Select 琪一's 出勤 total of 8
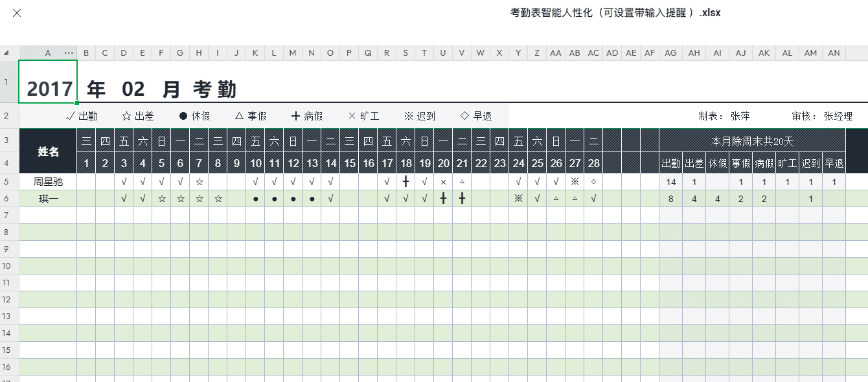Screen dimensions: 868x382 pyautogui.click(x=671, y=199)
